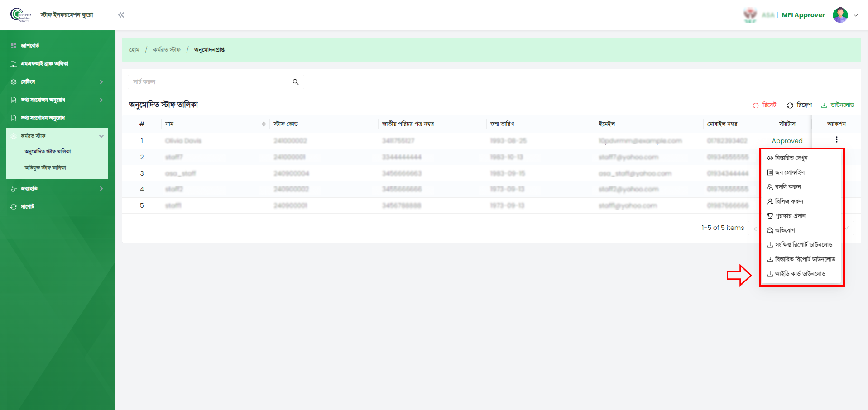
Task: Click the ASA organization logo in header
Action: tap(750, 15)
